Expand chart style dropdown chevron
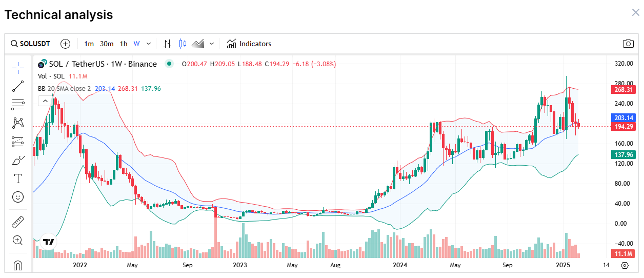 [212, 44]
